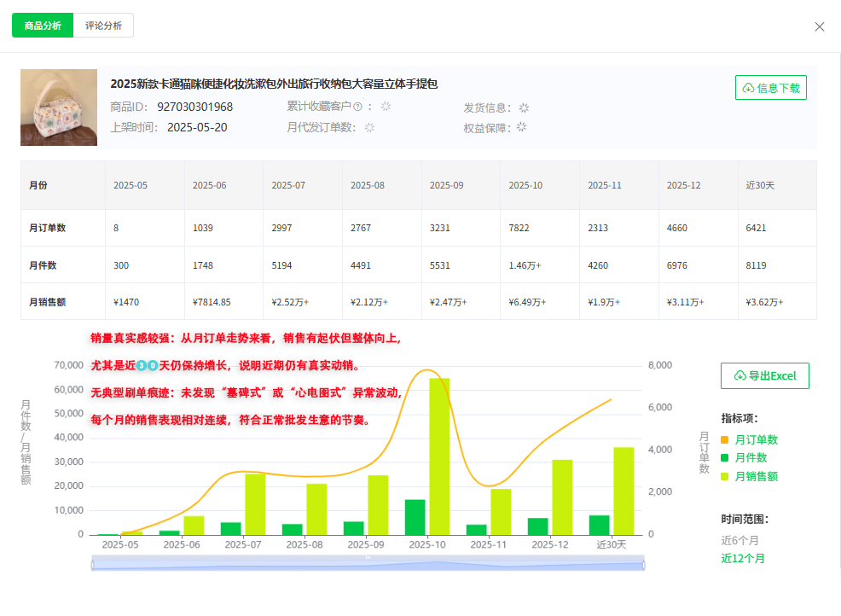Image resolution: width=841 pixels, height=616 pixels.
Task: Close the product analysis dialog
Action: coord(820,26)
